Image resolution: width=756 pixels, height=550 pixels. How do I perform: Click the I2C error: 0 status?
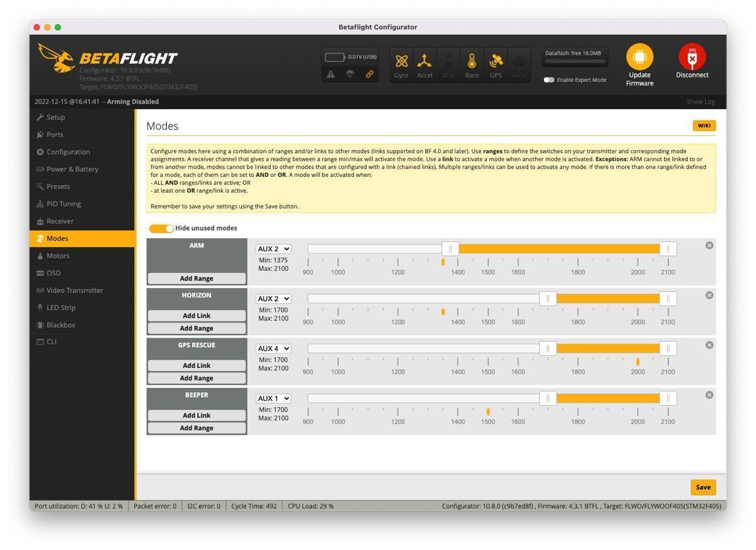pyautogui.click(x=204, y=506)
